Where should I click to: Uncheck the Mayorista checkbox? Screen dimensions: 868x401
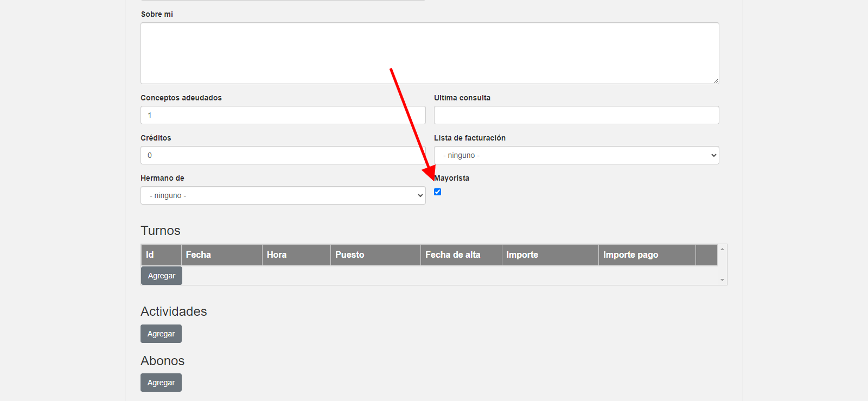point(437,192)
